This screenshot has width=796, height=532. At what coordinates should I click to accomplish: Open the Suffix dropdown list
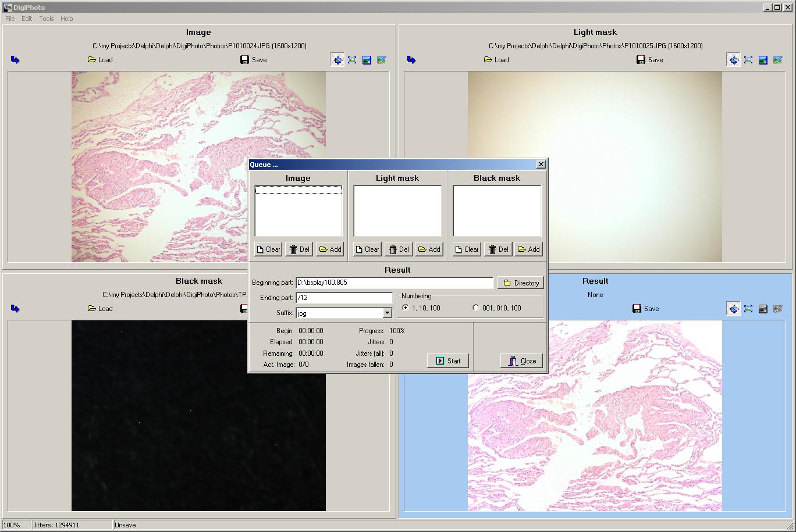tap(387, 313)
